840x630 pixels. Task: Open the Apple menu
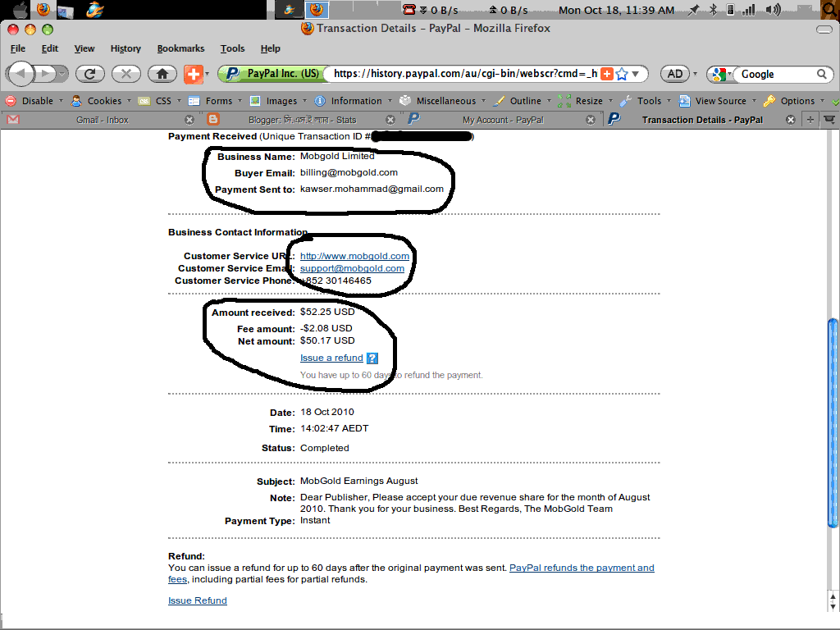click(21, 10)
